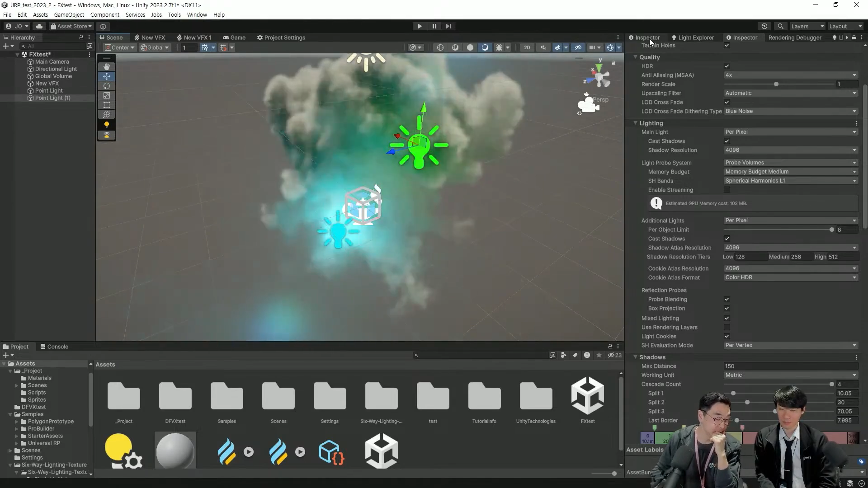This screenshot has width=868, height=488.
Task: Toggle Use Rendering Layers checkbox
Action: (727, 327)
